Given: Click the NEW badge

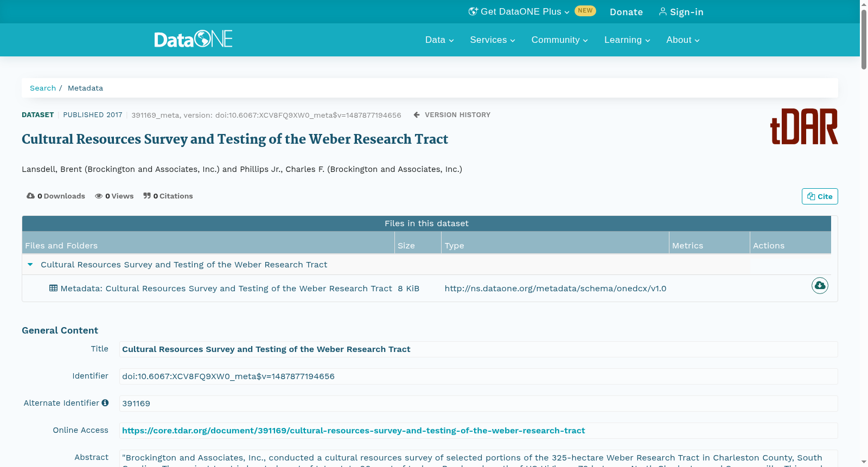Looking at the screenshot, I should tap(585, 11).
